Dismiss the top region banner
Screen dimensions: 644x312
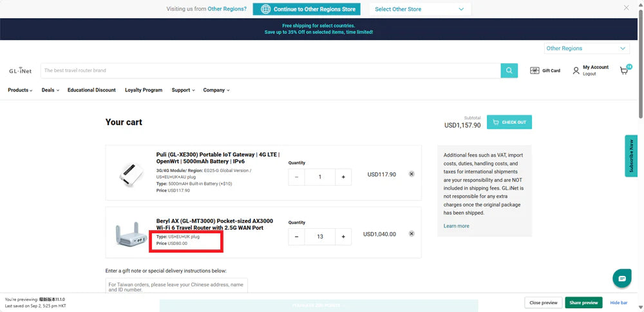tap(627, 8)
